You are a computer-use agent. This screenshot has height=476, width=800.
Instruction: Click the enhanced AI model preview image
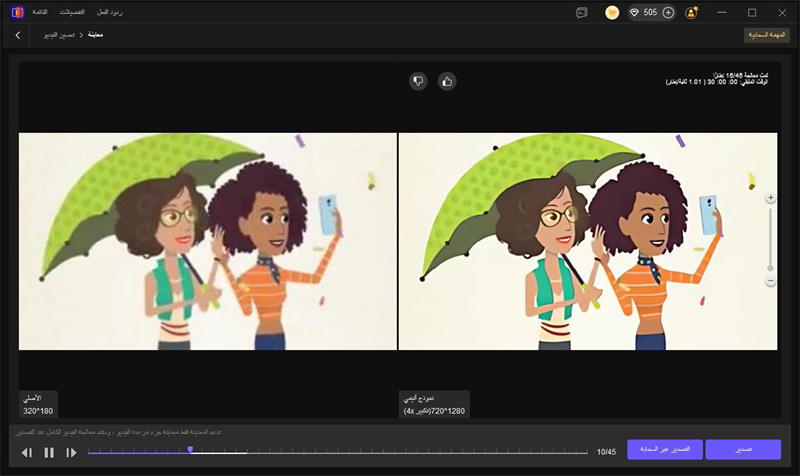click(x=588, y=242)
